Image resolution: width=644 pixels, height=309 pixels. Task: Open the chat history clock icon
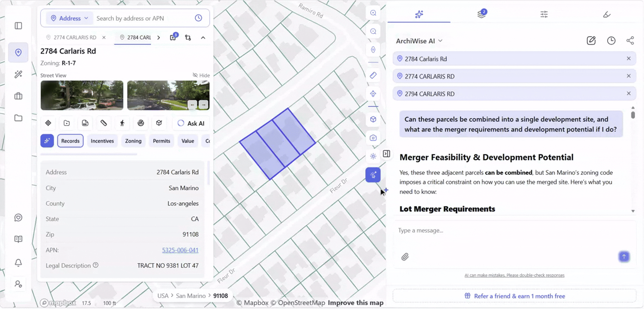pyautogui.click(x=611, y=40)
